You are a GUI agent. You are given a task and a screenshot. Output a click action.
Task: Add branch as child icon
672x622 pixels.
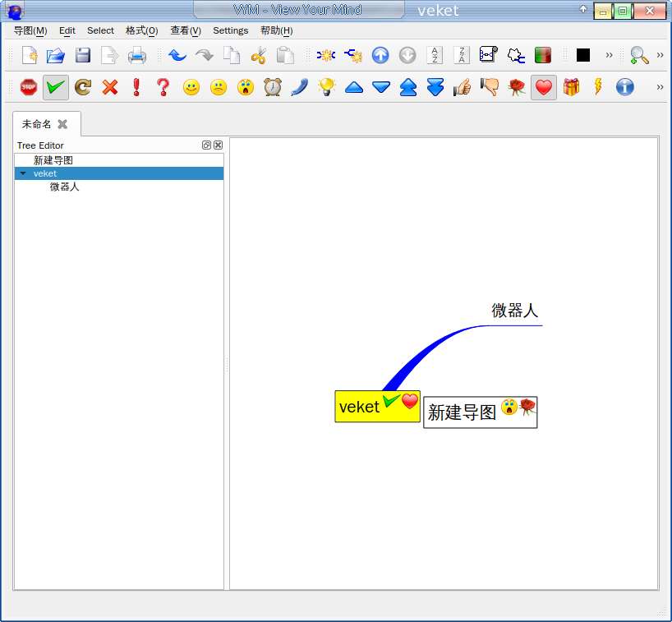pyautogui.click(x=353, y=55)
